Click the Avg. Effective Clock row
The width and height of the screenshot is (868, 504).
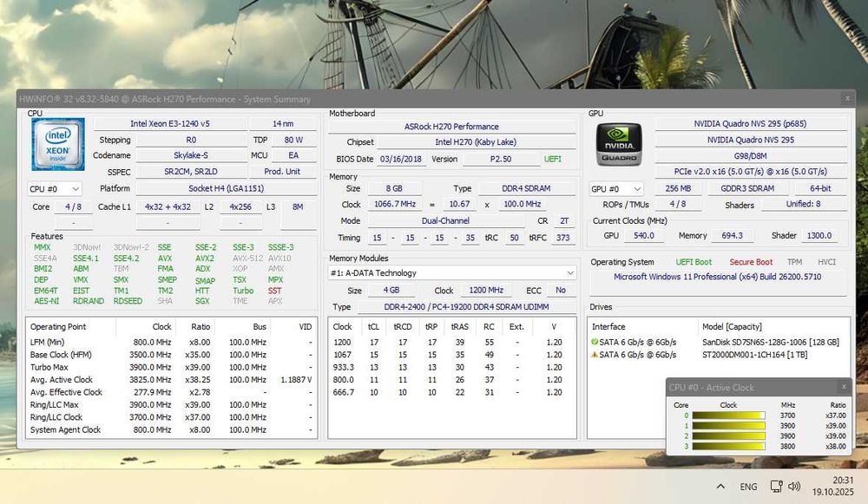pyautogui.click(x=171, y=392)
